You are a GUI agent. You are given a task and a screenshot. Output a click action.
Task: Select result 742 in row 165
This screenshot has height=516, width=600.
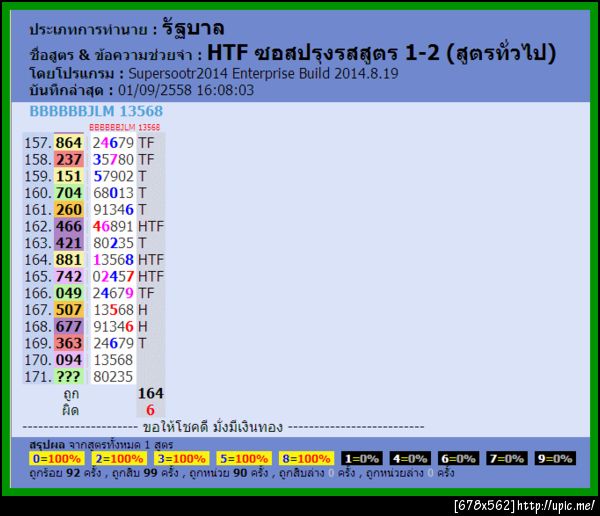[x=69, y=276]
